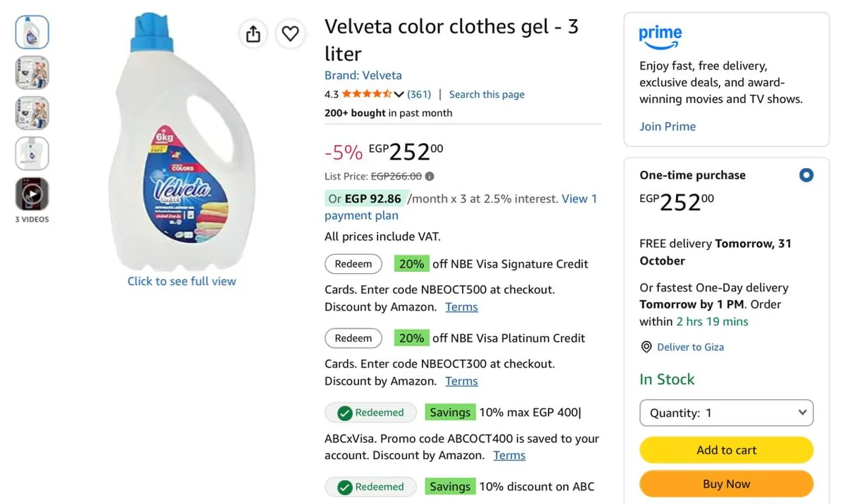Open the Quantity dropdown
The height and width of the screenshot is (504, 845).
tap(726, 413)
